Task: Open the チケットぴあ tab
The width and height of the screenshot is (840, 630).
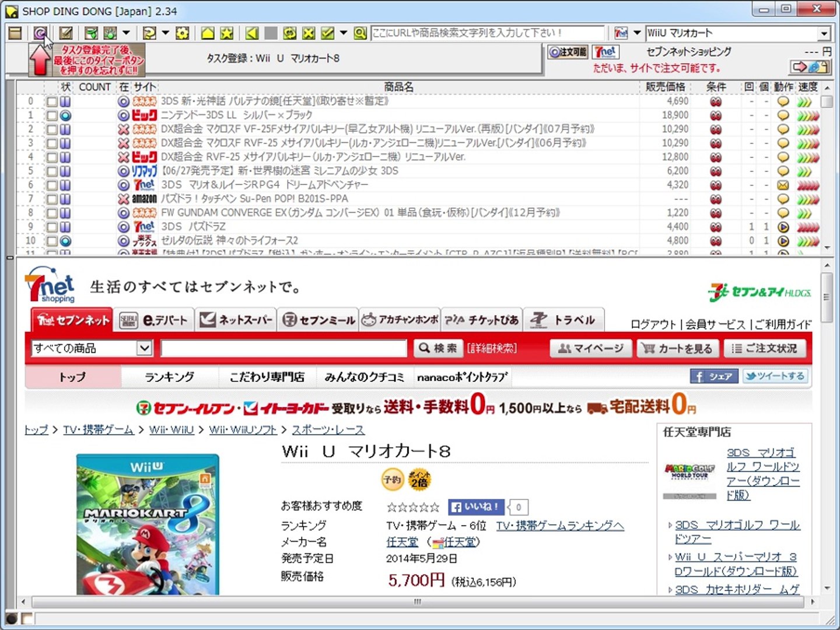Action: tap(481, 320)
